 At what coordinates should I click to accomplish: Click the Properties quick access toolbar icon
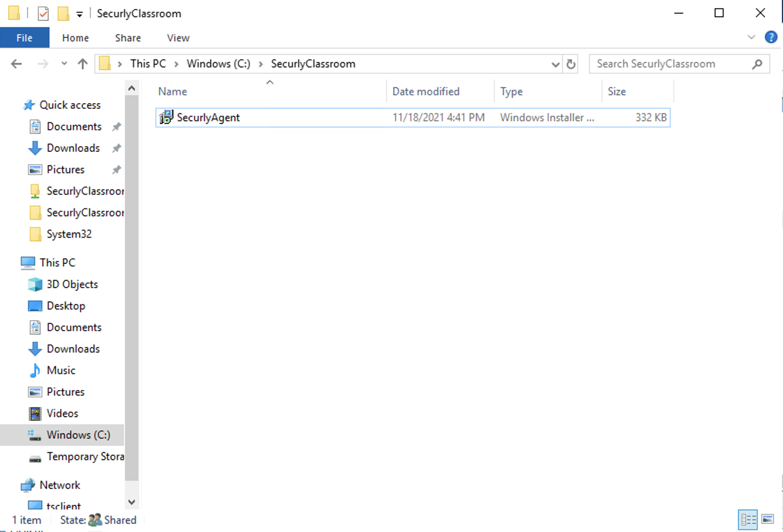pos(43,13)
